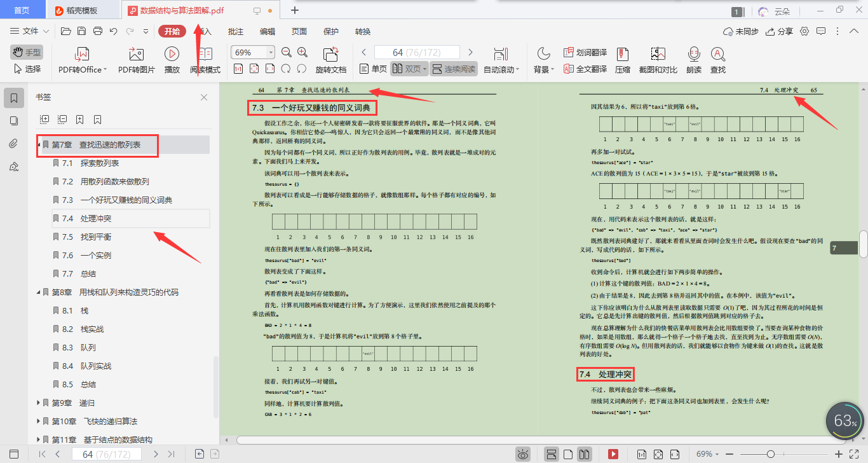
Task: Open the PDF转Office converter
Action: [x=83, y=60]
